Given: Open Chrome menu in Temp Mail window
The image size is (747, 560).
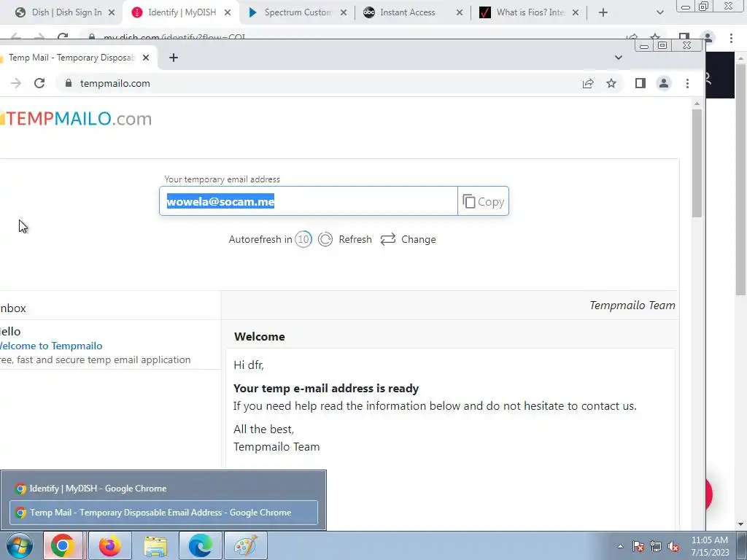Looking at the screenshot, I should point(687,83).
